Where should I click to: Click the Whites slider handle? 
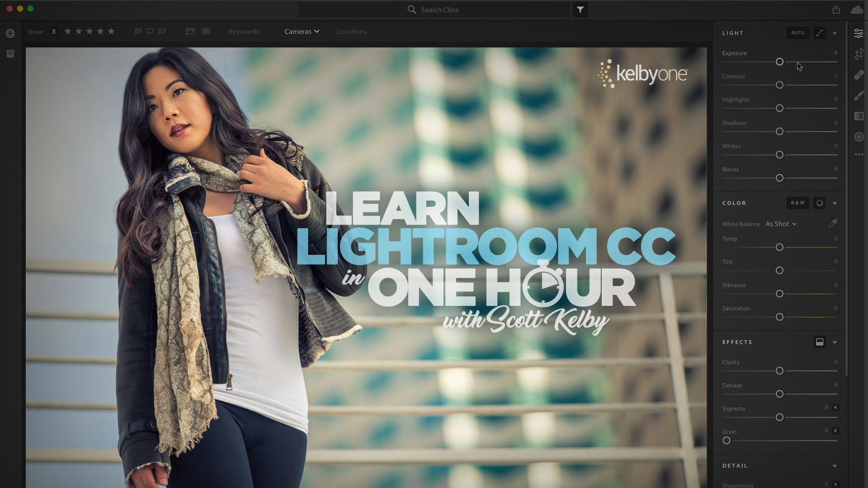(x=779, y=155)
